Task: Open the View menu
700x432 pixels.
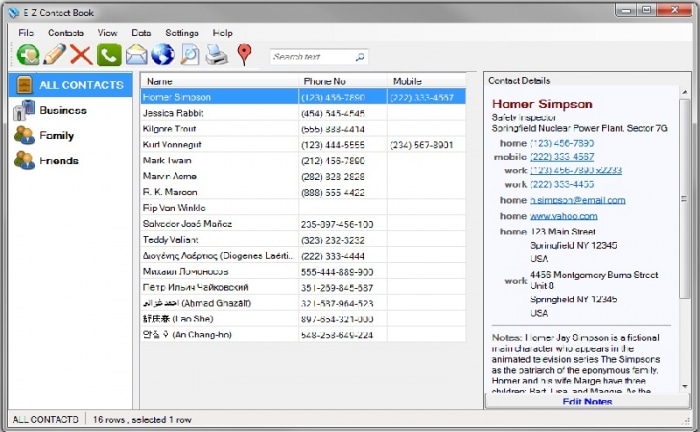Action: (107, 33)
